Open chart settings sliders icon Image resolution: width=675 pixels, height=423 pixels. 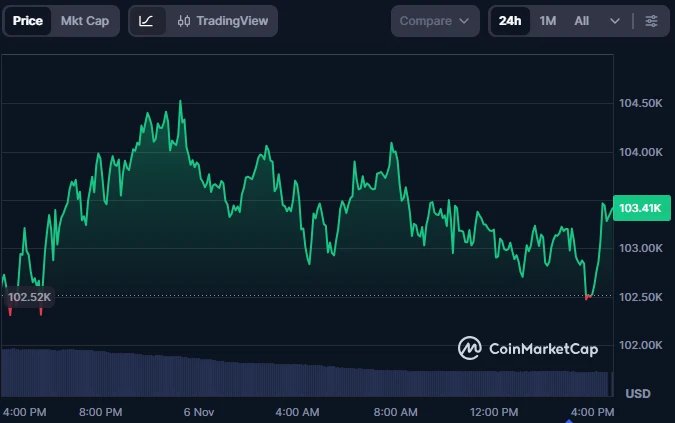(652, 21)
